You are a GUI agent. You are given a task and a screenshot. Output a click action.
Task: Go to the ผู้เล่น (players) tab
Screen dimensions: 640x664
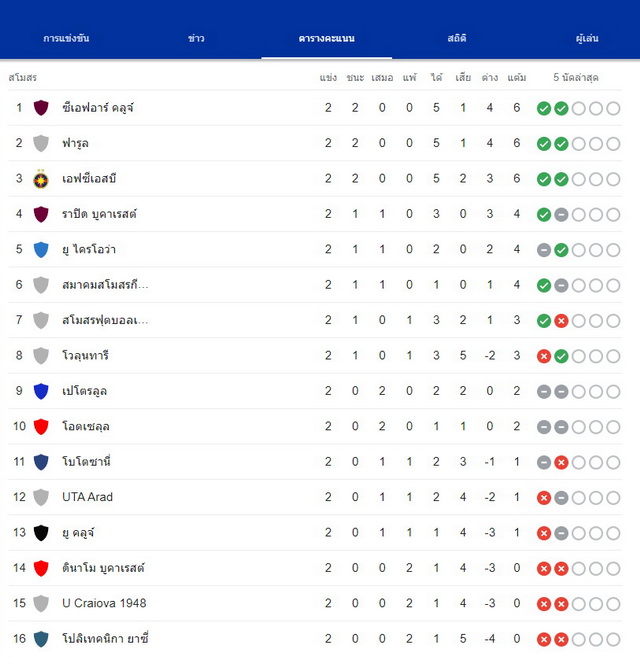[x=587, y=38]
